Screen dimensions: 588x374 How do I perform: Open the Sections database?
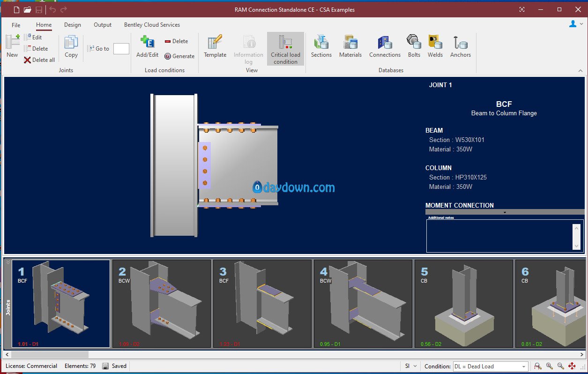click(321, 46)
